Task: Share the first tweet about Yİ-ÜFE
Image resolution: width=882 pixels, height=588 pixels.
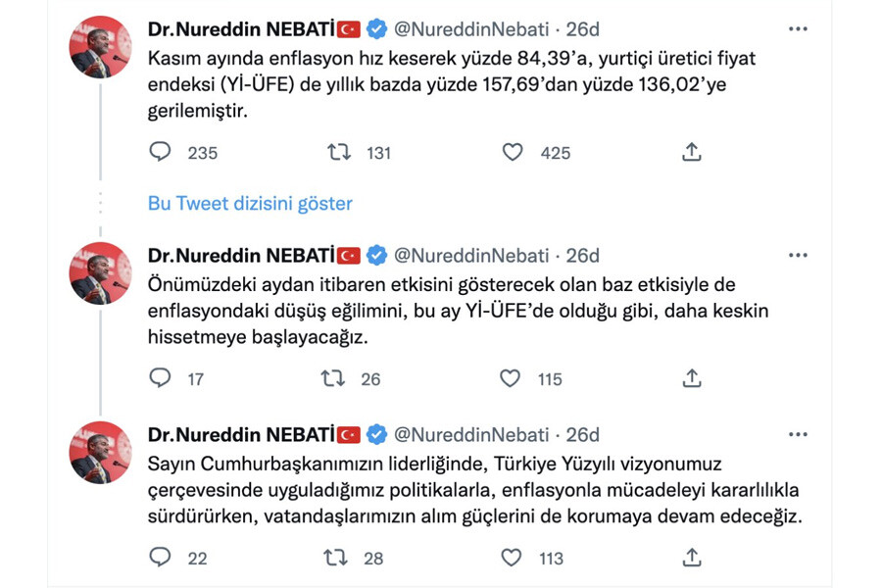Action: click(x=691, y=152)
